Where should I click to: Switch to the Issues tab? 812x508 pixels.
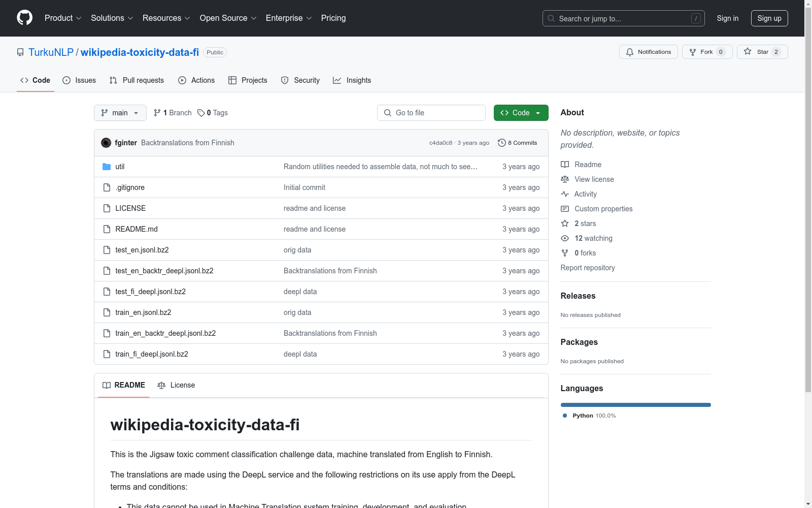[x=79, y=80]
